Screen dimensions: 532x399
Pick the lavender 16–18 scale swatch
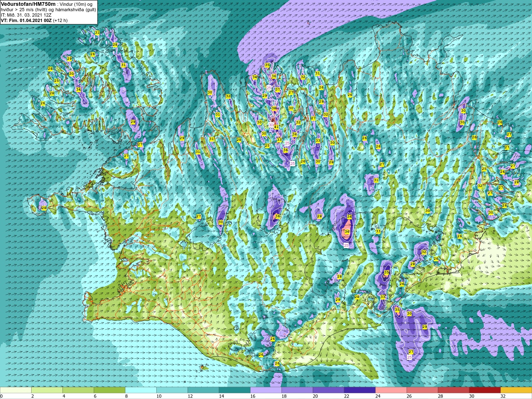(266, 390)
